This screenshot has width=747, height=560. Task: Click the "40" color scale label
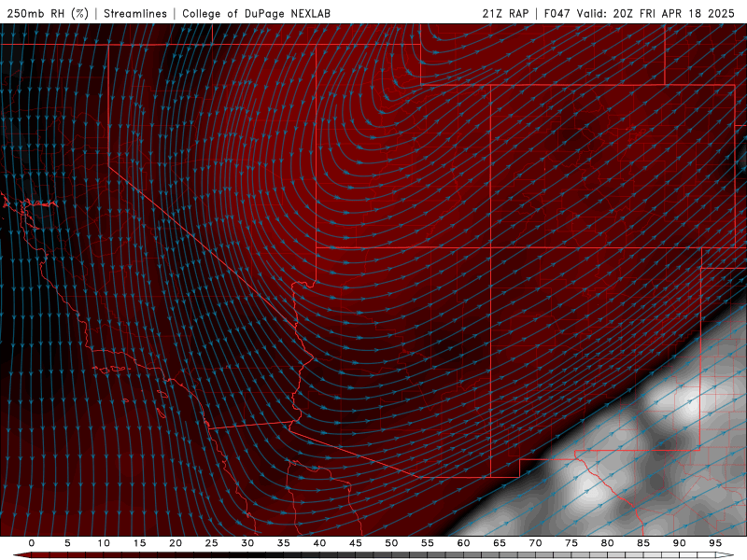click(319, 543)
